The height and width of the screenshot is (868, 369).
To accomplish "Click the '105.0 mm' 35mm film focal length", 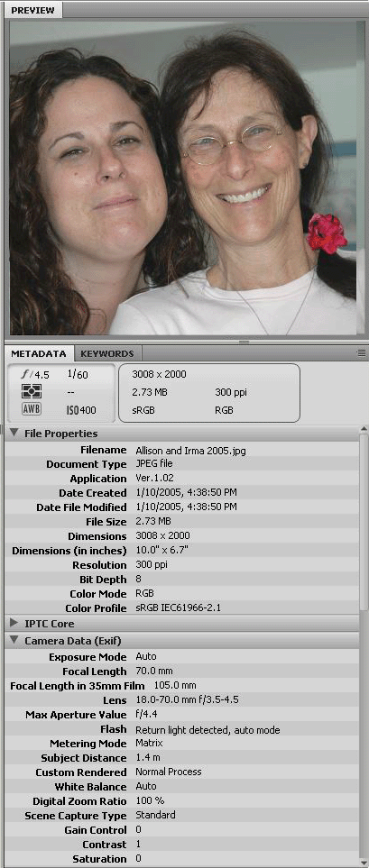I will pyautogui.click(x=175, y=686).
